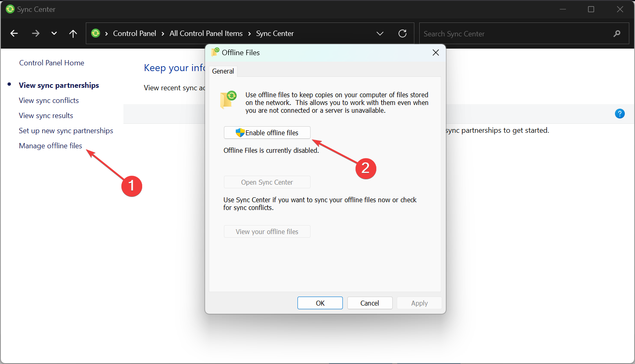The width and height of the screenshot is (635, 364).
Task: Minimize the Sync Center window
Action: [x=563, y=9]
